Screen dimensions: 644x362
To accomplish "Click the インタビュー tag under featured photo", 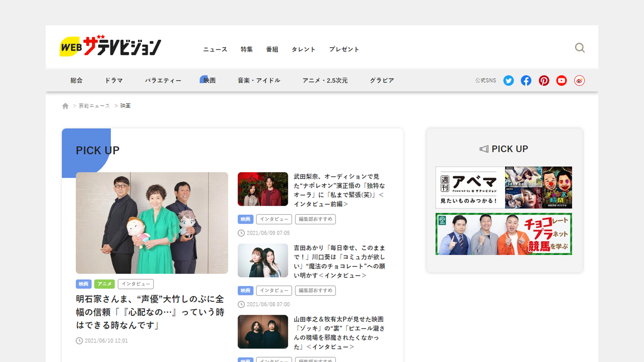I will click(x=136, y=284).
